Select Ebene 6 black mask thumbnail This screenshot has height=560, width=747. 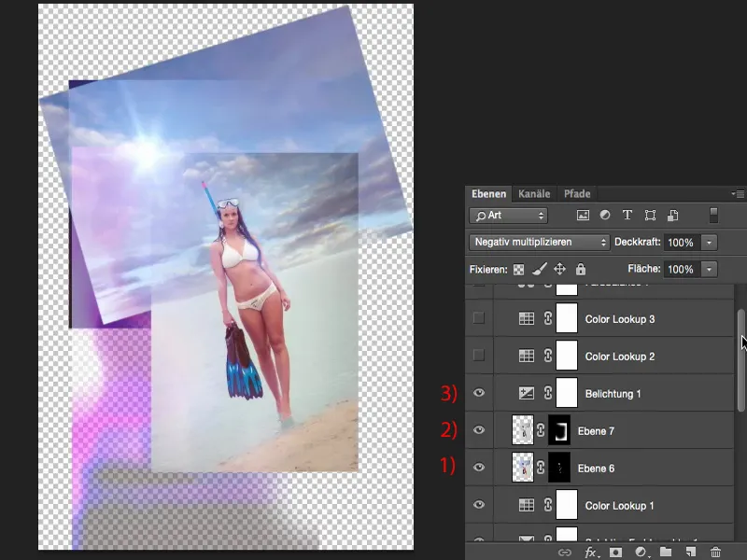click(559, 468)
